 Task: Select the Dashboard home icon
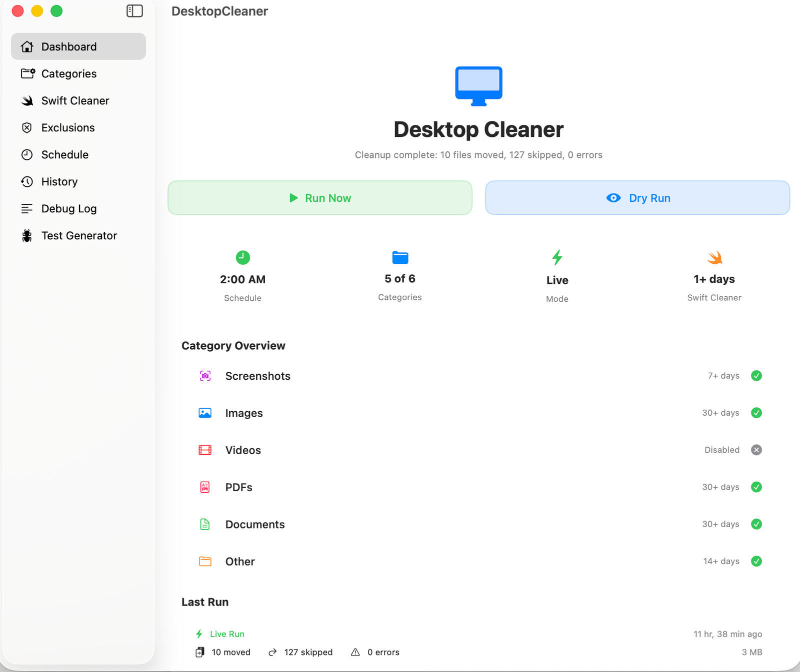pos(27,46)
